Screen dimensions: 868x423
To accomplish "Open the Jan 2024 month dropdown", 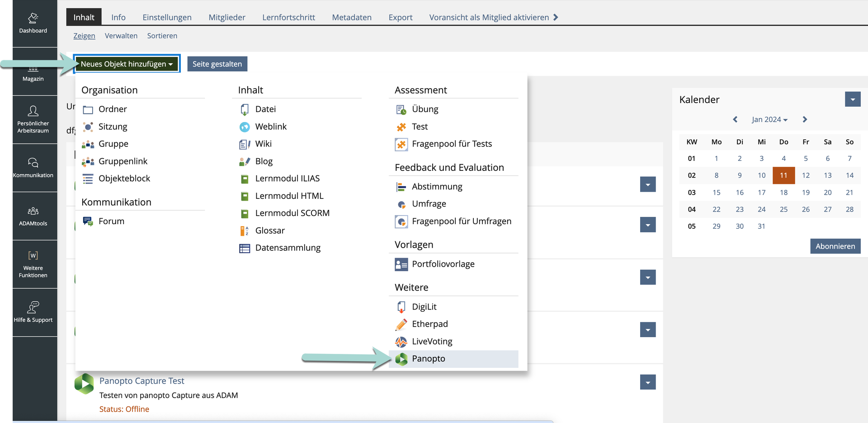I will (x=769, y=119).
